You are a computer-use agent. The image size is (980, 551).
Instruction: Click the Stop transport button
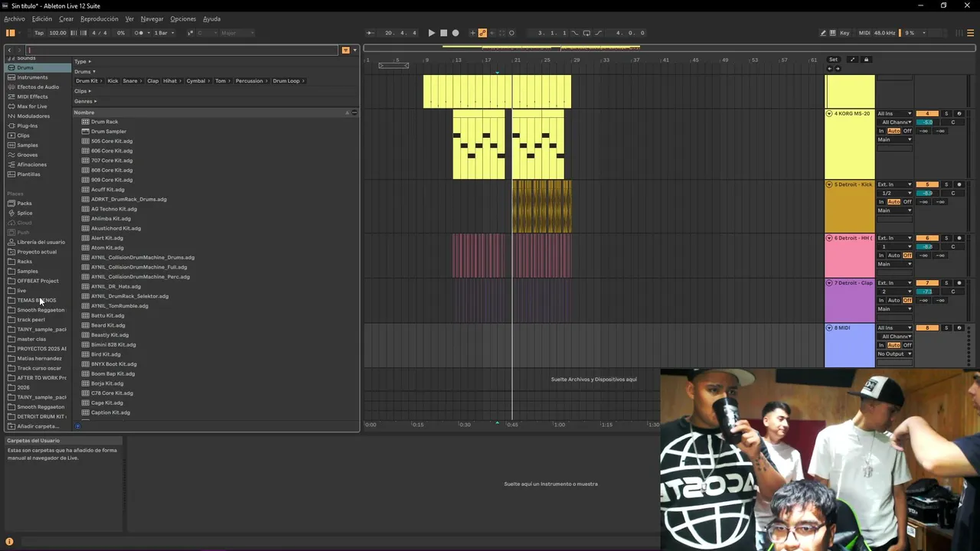coord(443,33)
